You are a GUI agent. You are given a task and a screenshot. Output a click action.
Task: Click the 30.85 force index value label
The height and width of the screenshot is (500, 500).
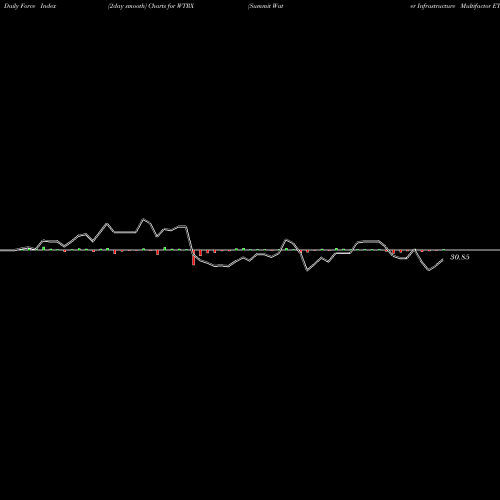[460, 257]
